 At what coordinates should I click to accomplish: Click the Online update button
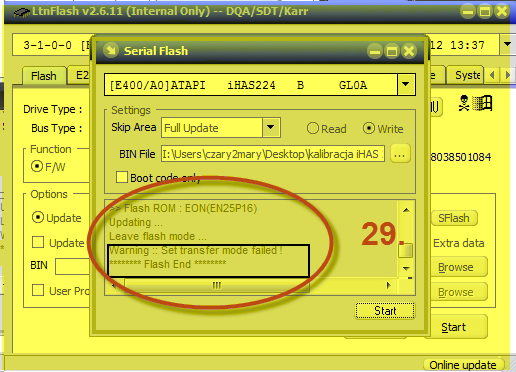(463, 365)
